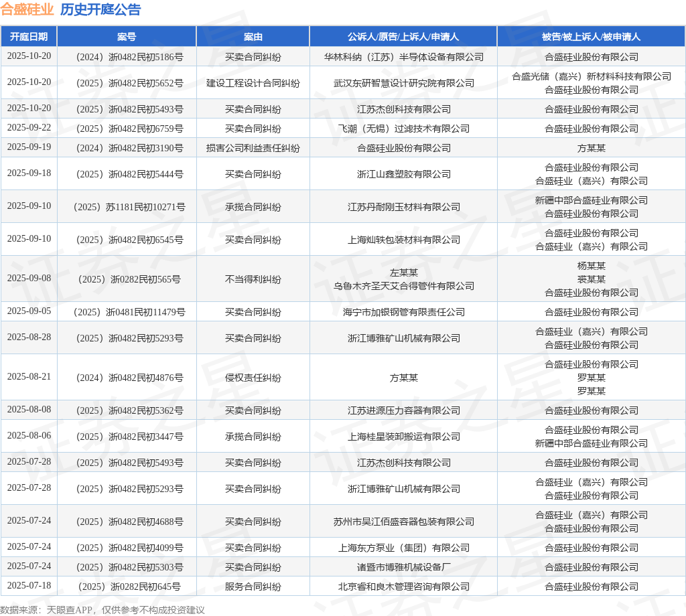Click defendant 杨某某
686x616 pixels.
591,266
